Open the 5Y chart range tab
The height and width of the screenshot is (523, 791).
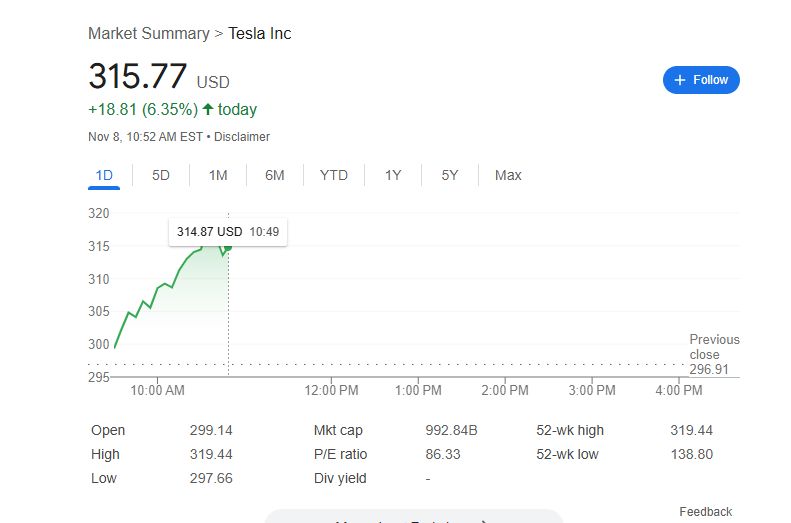450,175
